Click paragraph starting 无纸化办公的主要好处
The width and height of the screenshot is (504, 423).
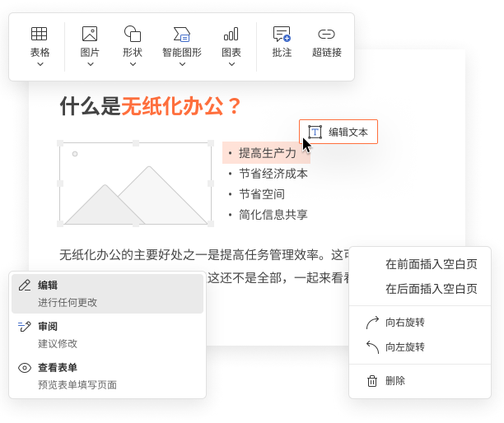point(204,255)
